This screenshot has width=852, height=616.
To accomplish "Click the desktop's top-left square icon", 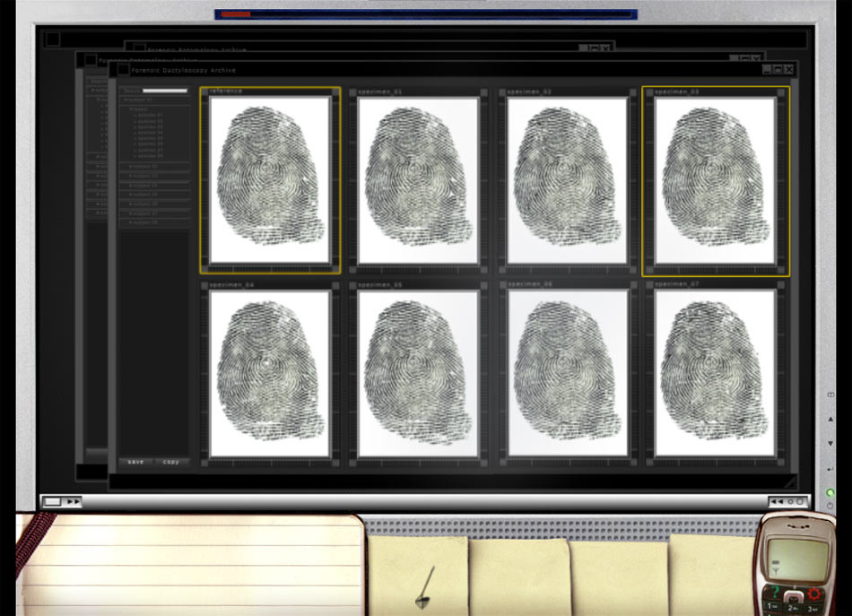I will tap(53, 39).
